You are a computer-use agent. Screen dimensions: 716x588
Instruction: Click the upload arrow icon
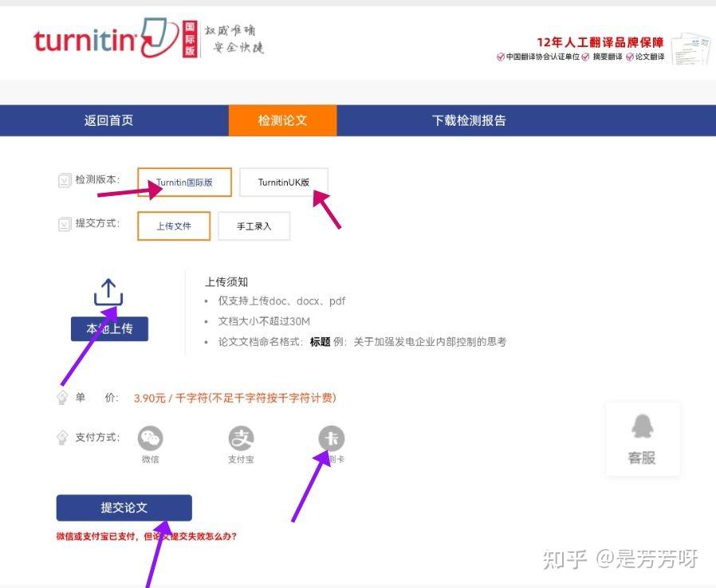click(108, 292)
